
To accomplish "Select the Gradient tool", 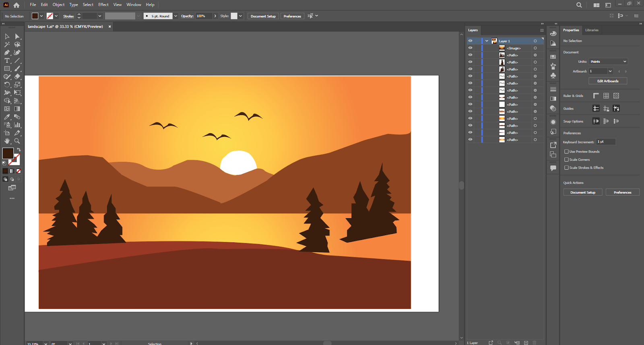I will [17, 109].
